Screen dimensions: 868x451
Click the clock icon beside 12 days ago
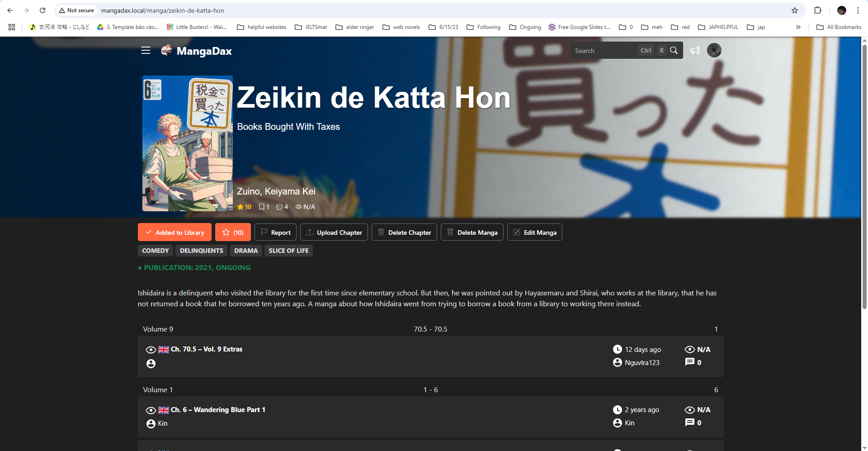[x=618, y=349]
